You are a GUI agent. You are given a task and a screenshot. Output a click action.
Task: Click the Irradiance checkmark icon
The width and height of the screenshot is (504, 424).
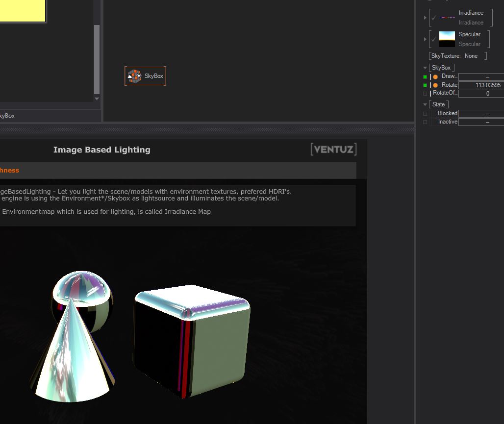(x=433, y=18)
